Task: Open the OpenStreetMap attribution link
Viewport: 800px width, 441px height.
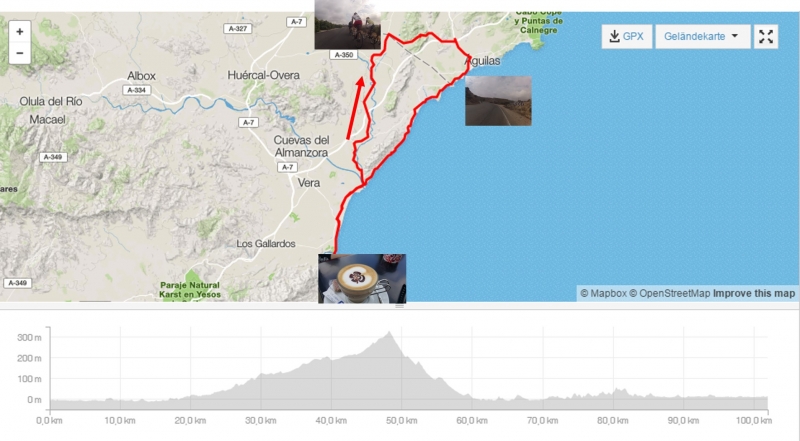Action: click(669, 293)
